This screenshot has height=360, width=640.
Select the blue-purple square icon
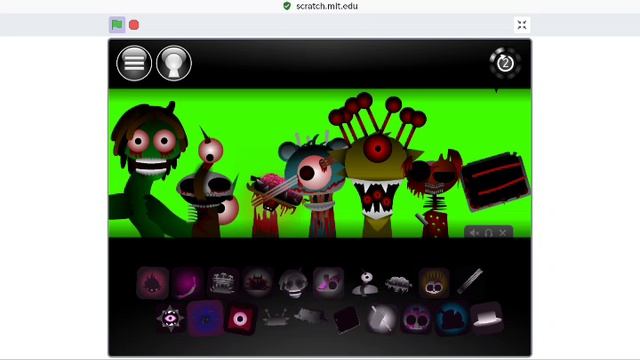click(205, 319)
